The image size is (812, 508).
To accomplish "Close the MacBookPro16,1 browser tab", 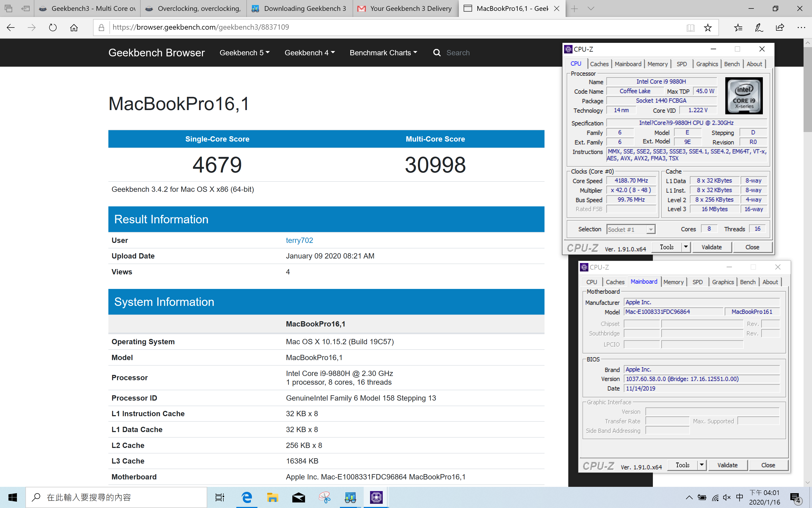I will [557, 9].
